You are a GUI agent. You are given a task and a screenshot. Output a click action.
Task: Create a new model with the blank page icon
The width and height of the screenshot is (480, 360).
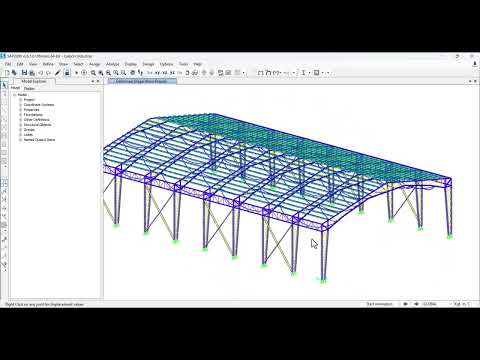[7, 73]
